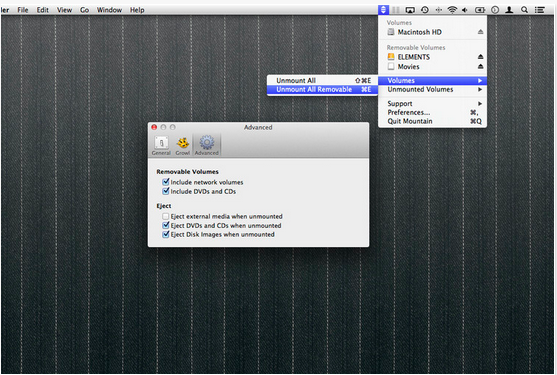Image resolution: width=557 pixels, height=375 pixels.
Task: Eject the Macintosh HD volume
Action: (x=480, y=32)
